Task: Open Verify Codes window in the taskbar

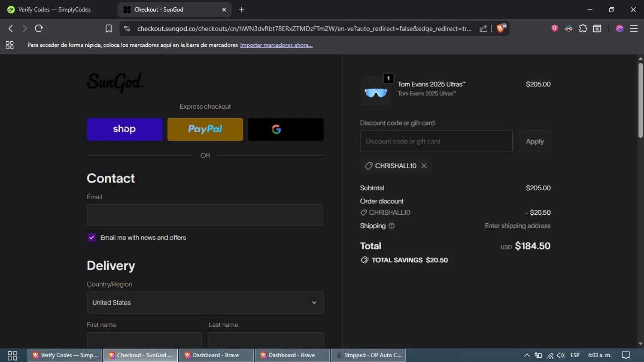Action: pyautogui.click(x=65, y=355)
